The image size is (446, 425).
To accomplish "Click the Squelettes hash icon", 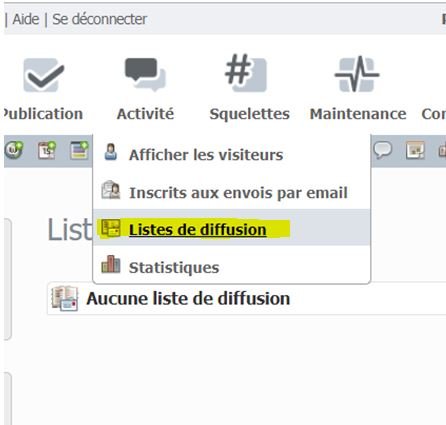I will [x=246, y=73].
